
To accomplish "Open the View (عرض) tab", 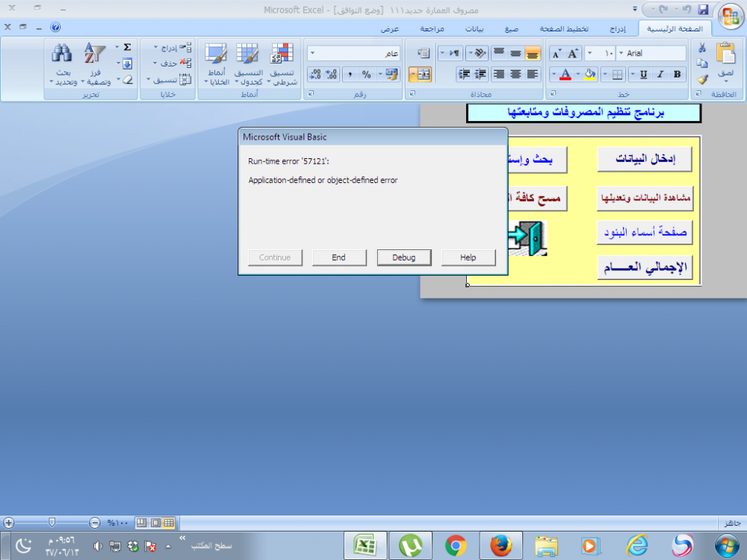I will pos(390,28).
